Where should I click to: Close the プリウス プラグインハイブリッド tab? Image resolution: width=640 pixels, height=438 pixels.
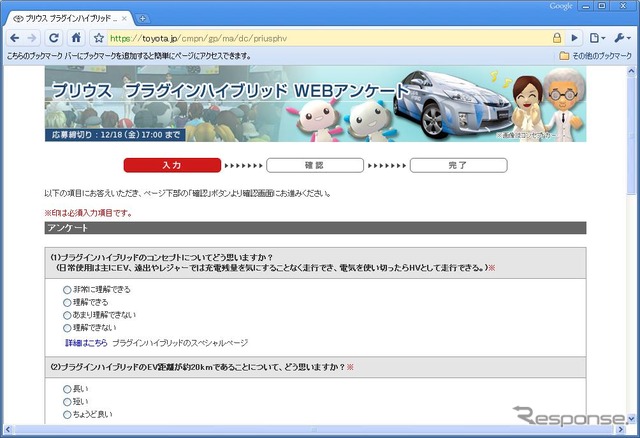click(124, 18)
